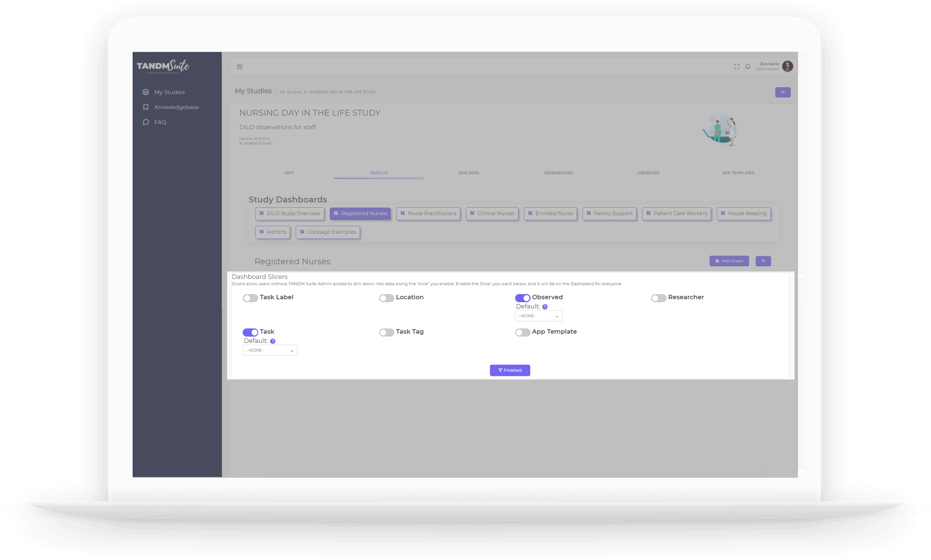
Task: Click the Add Graph button
Action: pyautogui.click(x=728, y=261)
